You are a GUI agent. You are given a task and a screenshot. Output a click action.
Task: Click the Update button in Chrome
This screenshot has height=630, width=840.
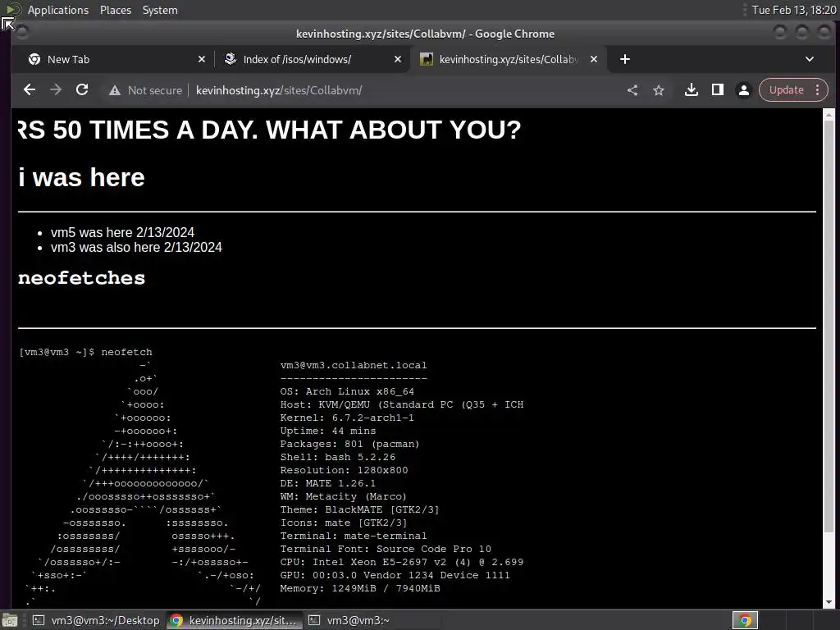(787, 90)
